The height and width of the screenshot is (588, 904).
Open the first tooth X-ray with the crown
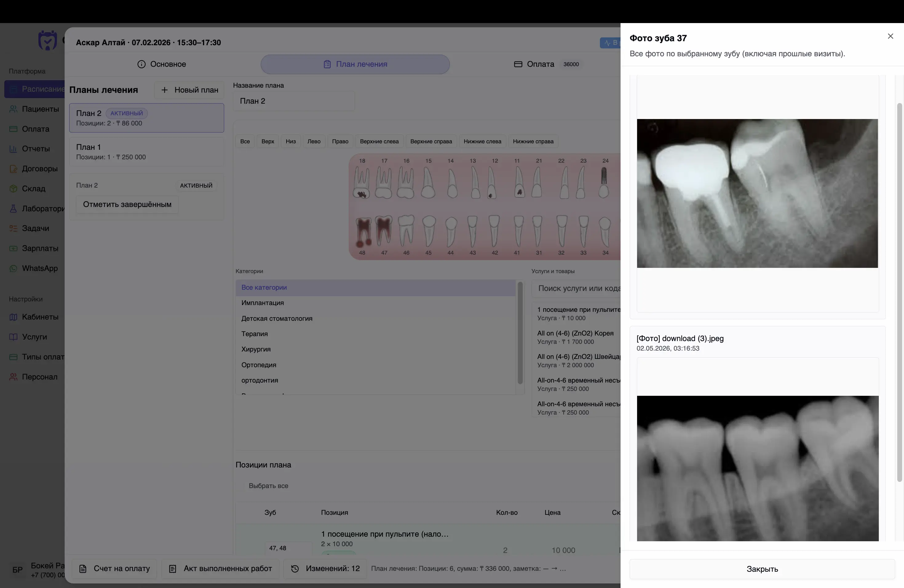757,193
